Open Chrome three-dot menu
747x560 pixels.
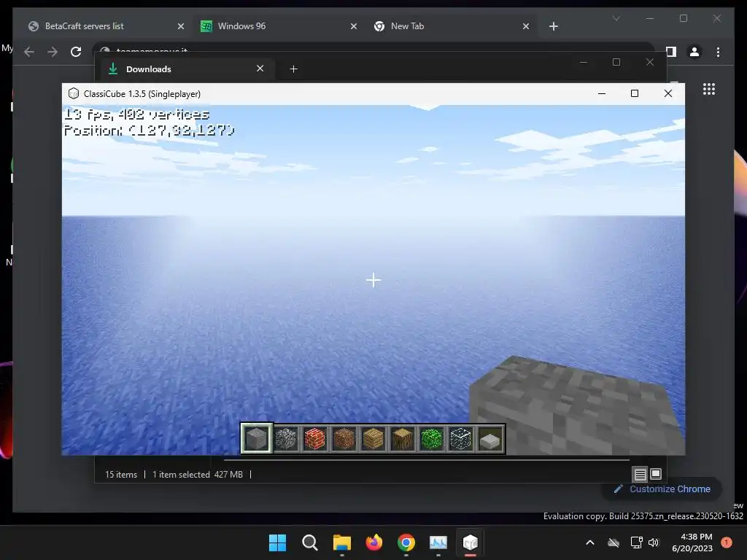(x=718, y=52)
